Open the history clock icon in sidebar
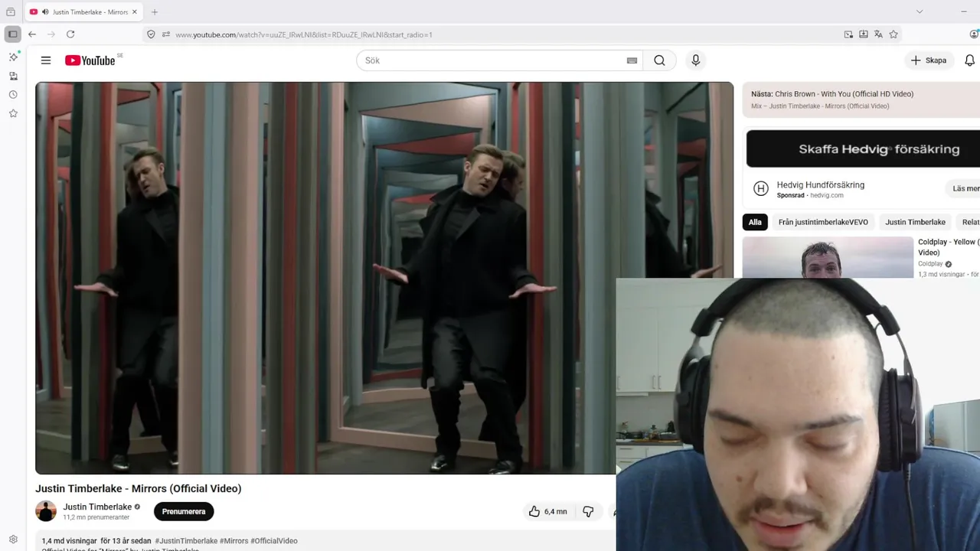This screenshot has width=980, height=551. click(13, 95)
